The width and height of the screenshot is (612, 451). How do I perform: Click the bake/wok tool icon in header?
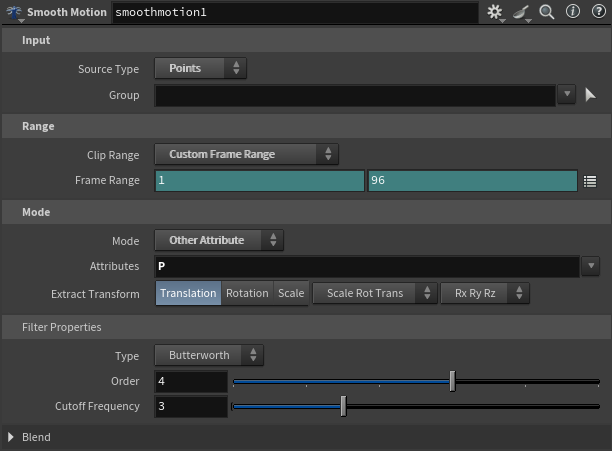(522, 12)
